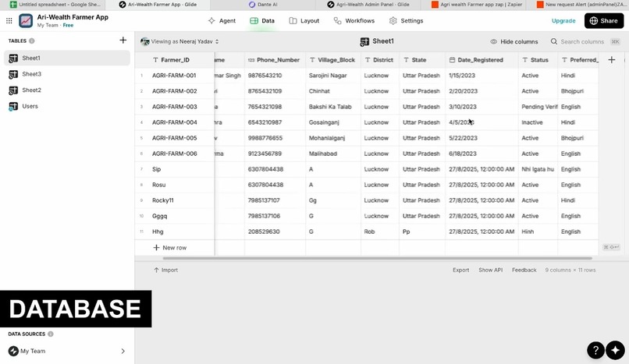This screenshot has width=629, height=364.
Task: Click the Search columns input field
Action: pyautogui.click(x=582, y=41)
